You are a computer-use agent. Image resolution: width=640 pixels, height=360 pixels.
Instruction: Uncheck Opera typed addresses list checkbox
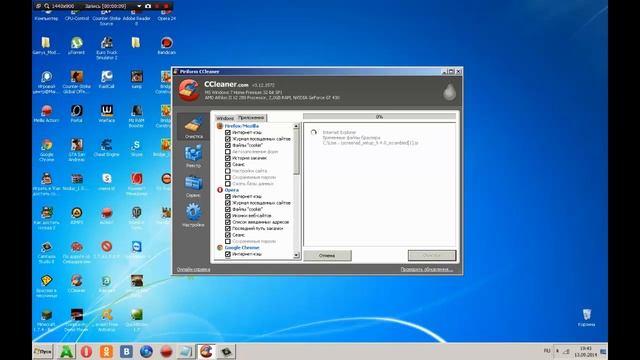(228, 222)
